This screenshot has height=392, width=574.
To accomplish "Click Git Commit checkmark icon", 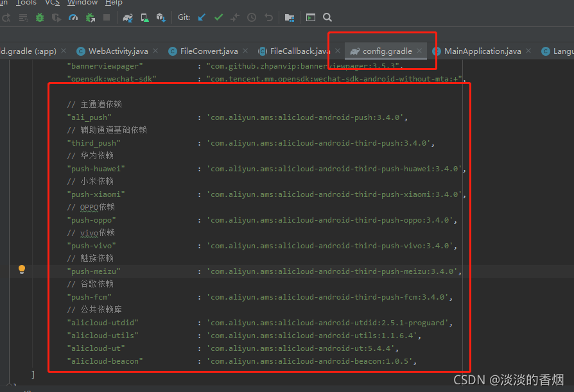I will pos(218,17).
